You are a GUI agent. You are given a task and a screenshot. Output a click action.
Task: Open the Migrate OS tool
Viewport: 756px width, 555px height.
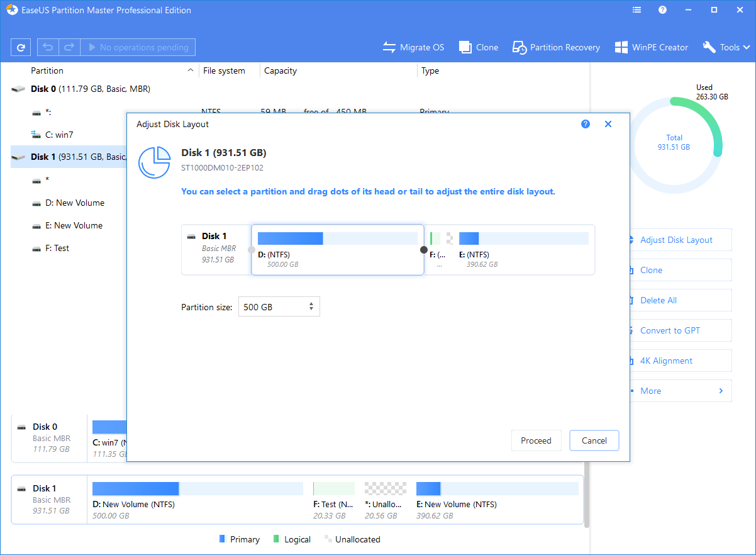(413, 47)
